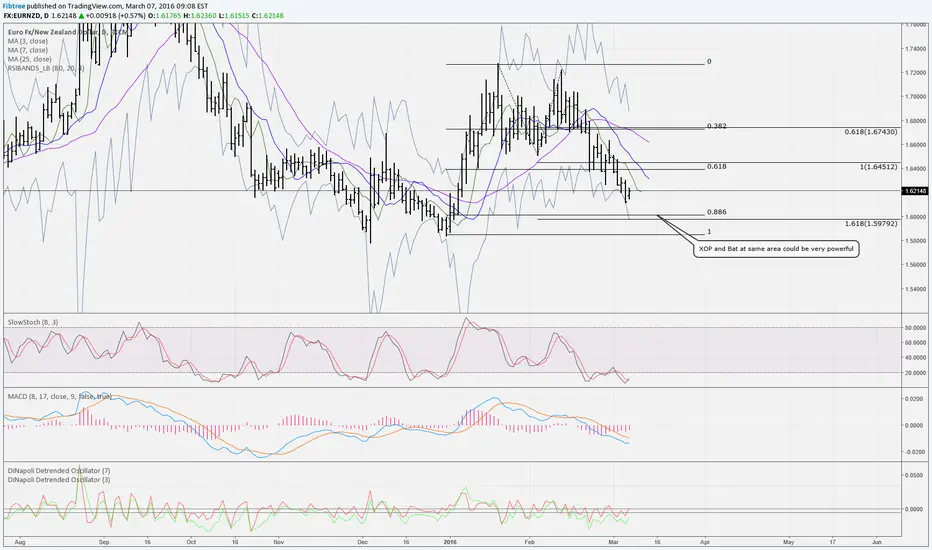Click the 20.0000 stochastic axis value
Image resolution: width=932 pixels, height=550 pixels.
pyautogui.click(x=916, y=372)
